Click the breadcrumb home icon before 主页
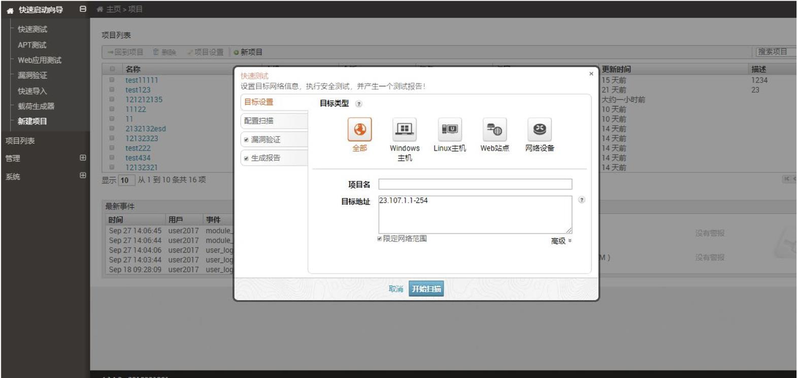This screenshot has height=378, width=798. [x=100, y=9]
